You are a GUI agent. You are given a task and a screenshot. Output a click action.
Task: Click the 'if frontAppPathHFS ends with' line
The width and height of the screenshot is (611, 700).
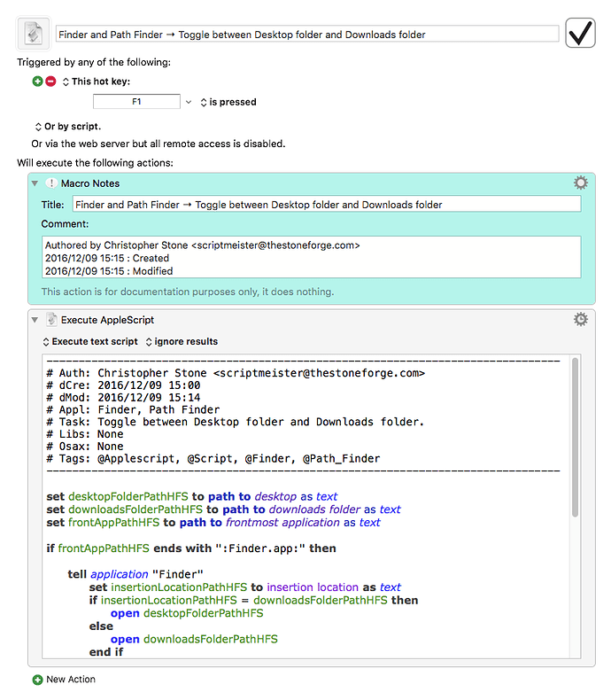coord(191,548)
